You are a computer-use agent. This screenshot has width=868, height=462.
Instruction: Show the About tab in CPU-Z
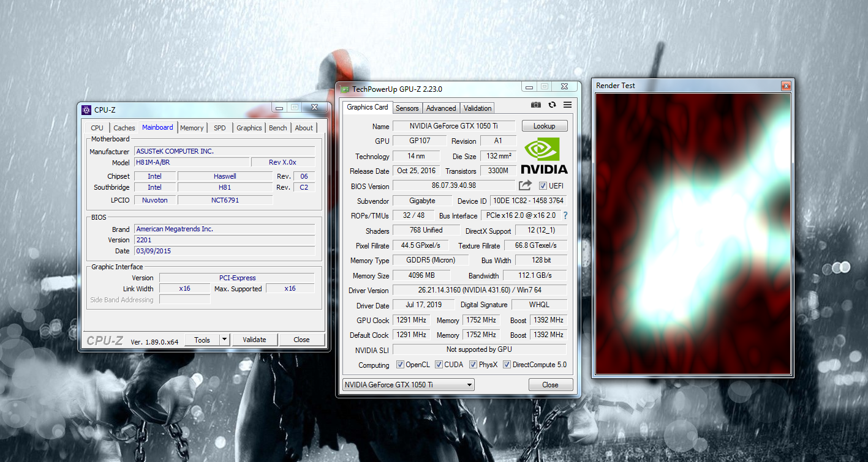pos(304,128)
